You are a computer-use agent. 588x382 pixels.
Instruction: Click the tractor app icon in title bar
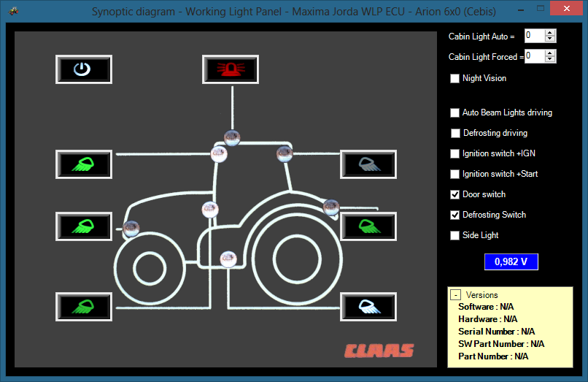click(14, 10)
